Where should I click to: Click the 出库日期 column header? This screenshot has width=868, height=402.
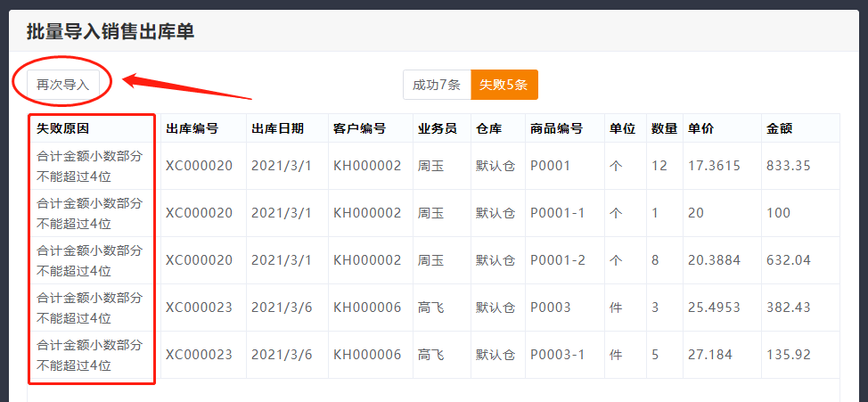[277, 128]
